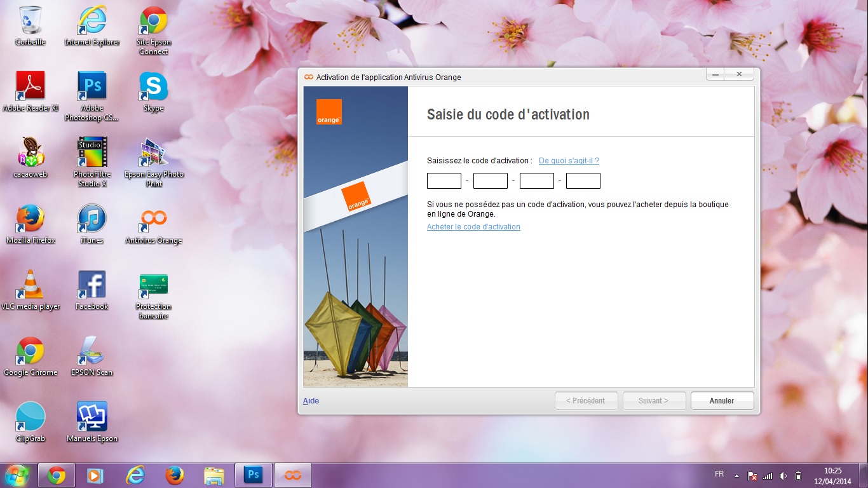Click the greyed-out Précédent button
The image size is (868, 488).
point(586,401)
